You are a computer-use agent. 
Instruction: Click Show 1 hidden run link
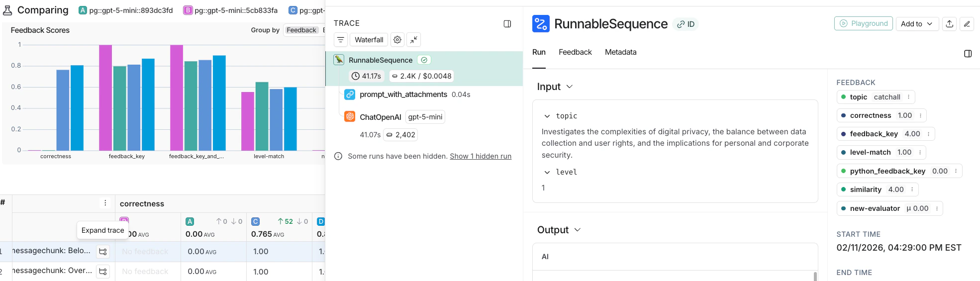click(x=480, y=156)
